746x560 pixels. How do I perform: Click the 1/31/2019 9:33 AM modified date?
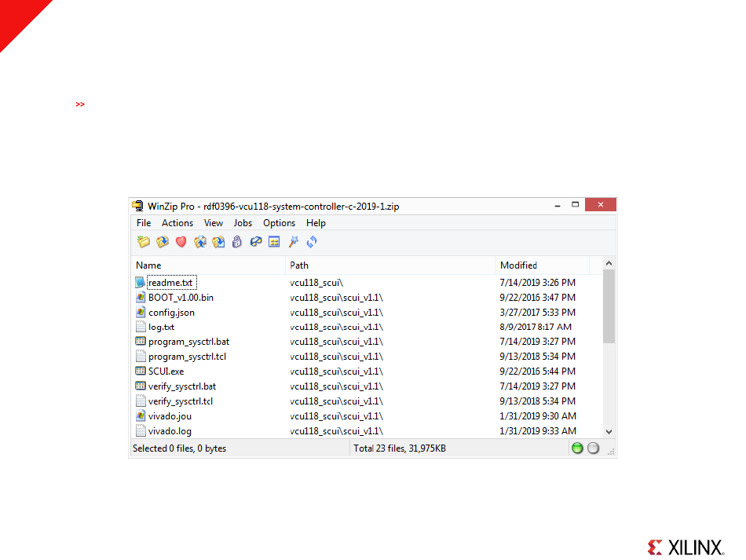(538, 430)
